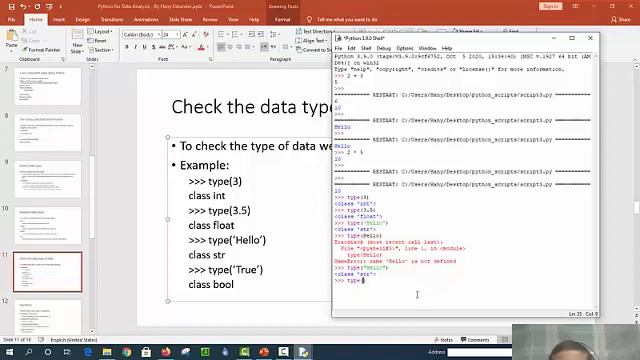Toggle Center alignment button

pos(230,47)
